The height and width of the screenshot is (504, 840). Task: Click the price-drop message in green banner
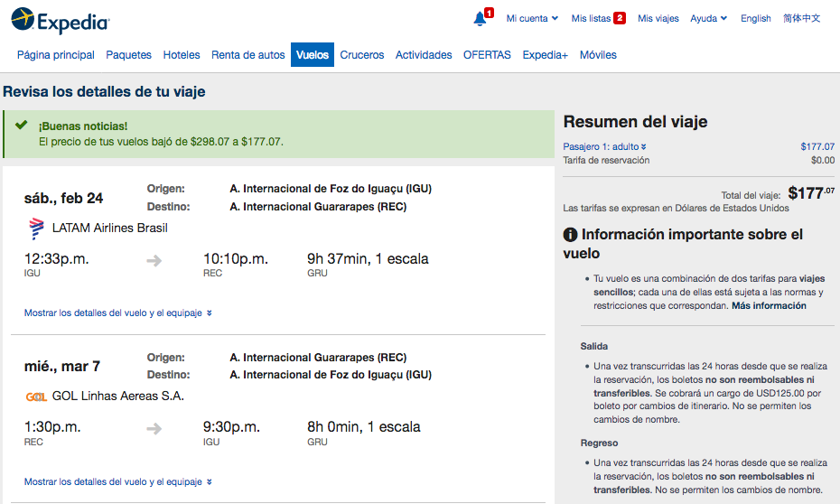161,142
